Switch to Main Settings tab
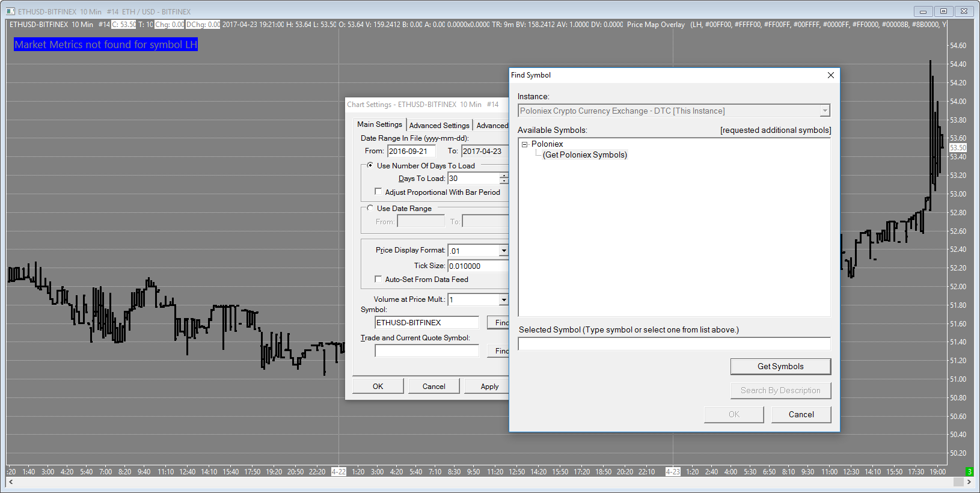Screen dimensions: 980x493 tap(379, 124)
